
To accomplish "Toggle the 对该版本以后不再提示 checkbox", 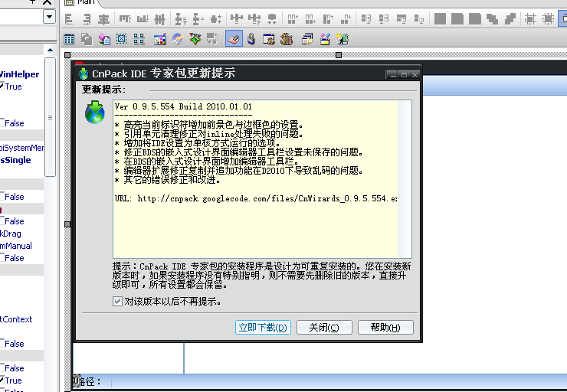I will (x=117, y=302).
